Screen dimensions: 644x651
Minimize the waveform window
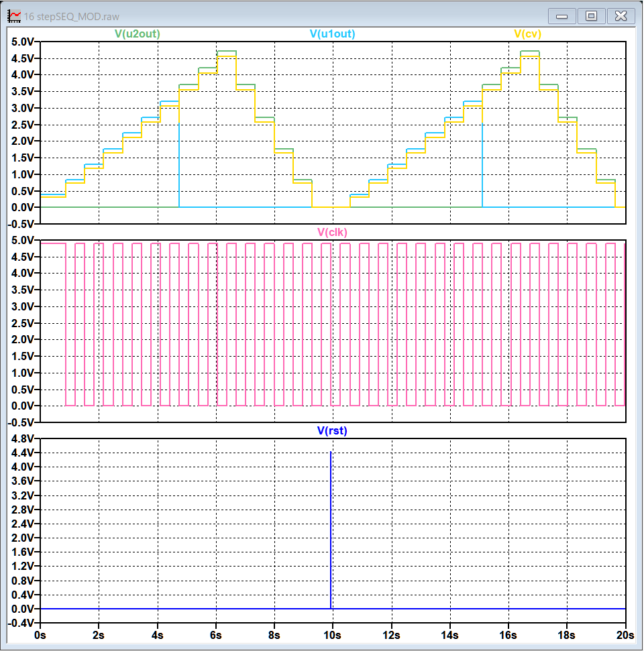tap(561, 16)
